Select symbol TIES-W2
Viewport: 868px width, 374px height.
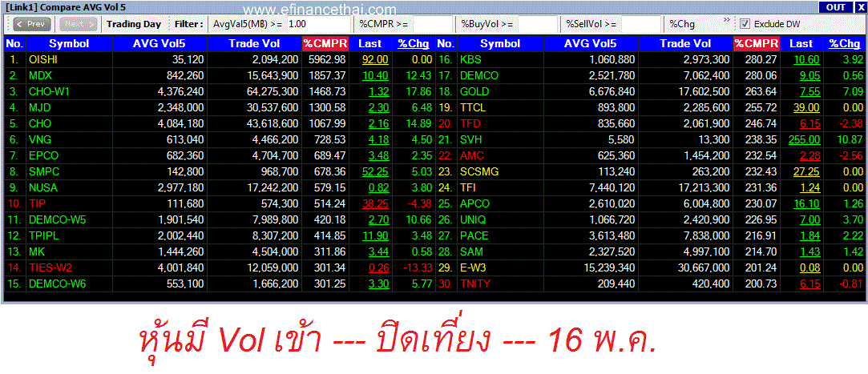[x=50, y=268]
